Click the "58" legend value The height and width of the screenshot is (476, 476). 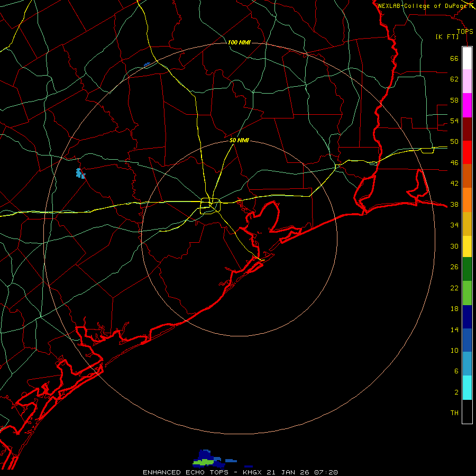point(454,100)
